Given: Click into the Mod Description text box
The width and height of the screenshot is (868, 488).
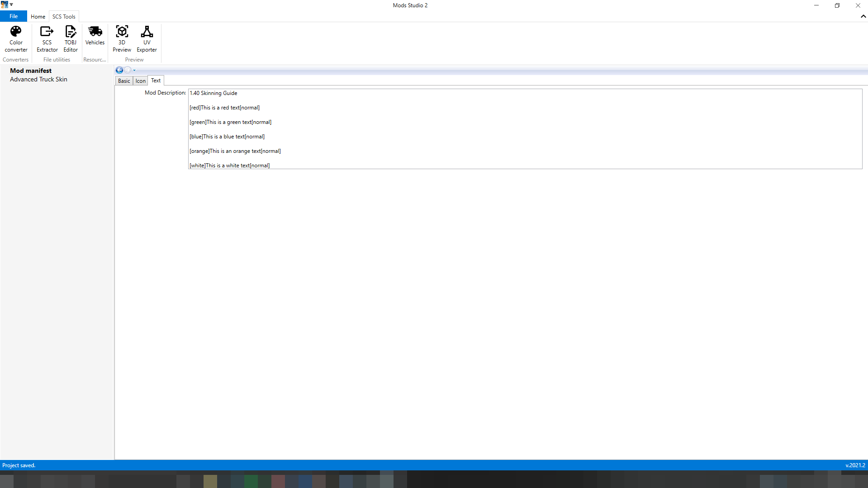Looking at the screenshot, I should [525, 129].
